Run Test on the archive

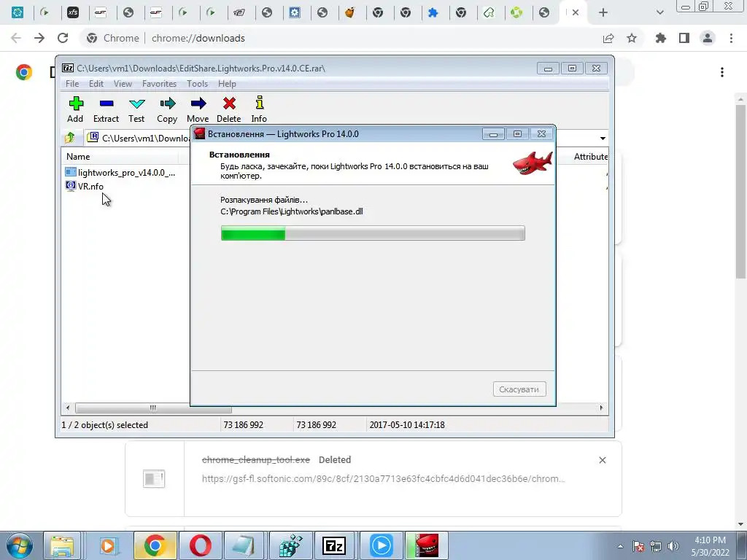[136, 109]
